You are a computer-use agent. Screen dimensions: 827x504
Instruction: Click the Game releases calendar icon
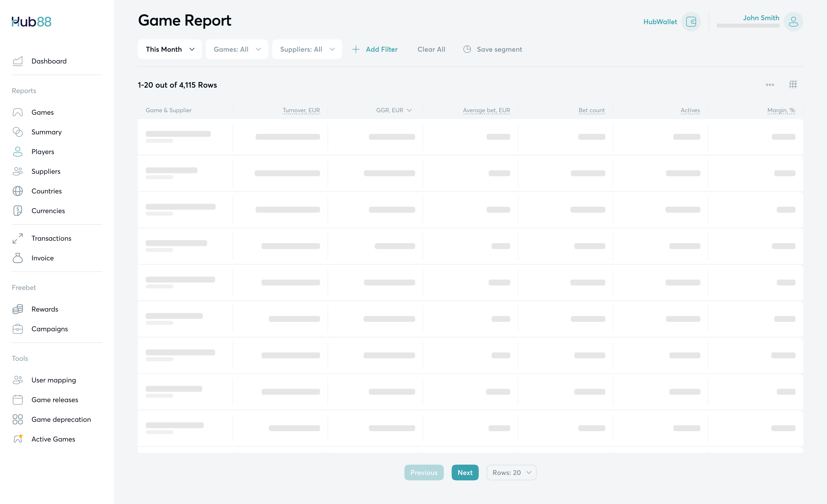[x=17, y=400]
